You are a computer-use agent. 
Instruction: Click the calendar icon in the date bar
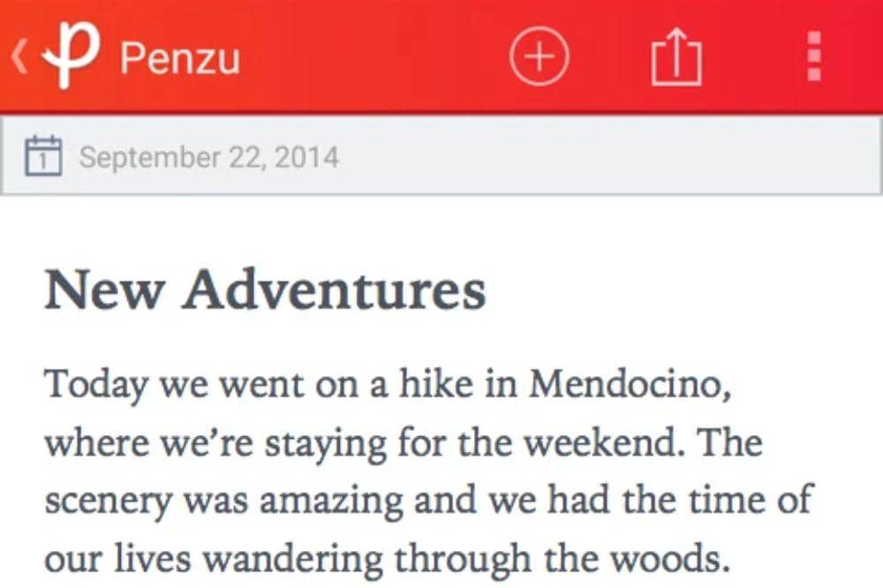click(x=43, y=155)
